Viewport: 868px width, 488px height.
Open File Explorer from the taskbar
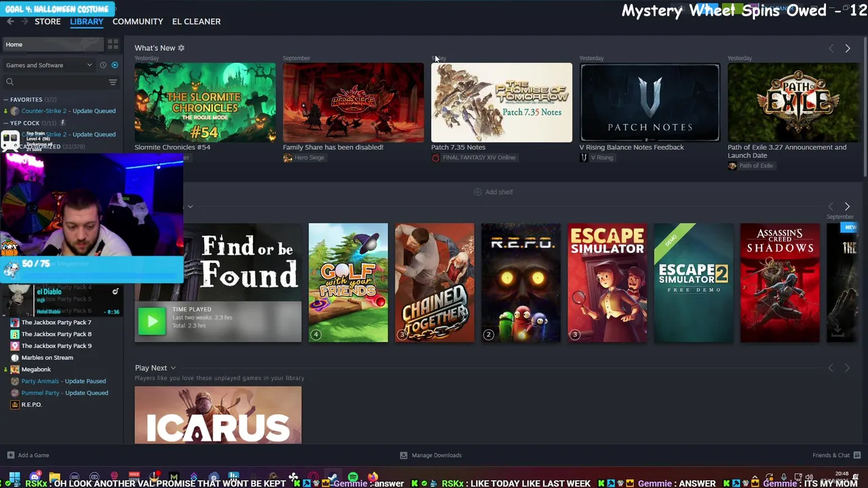54,478
